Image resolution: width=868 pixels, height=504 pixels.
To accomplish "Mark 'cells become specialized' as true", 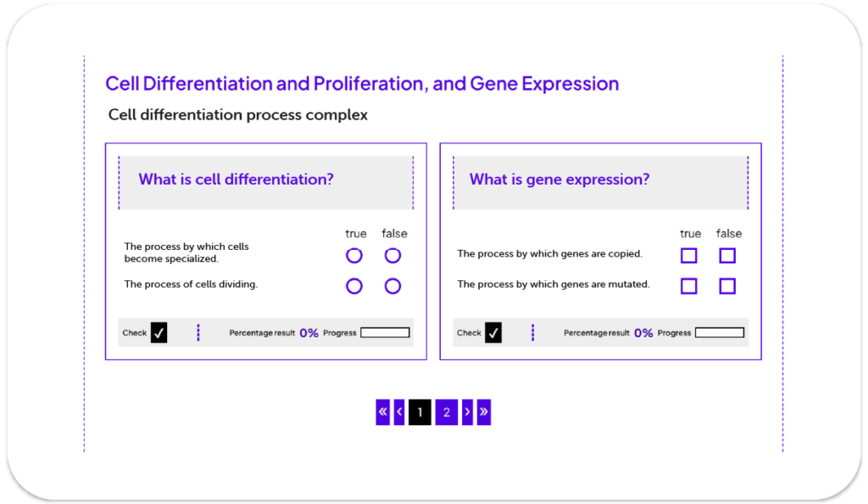I will tap(354, 256).
